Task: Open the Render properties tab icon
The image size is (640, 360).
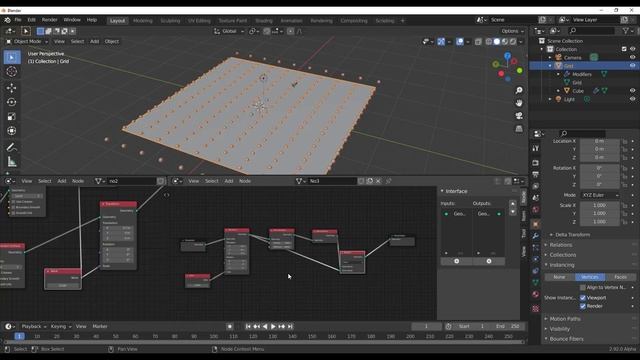Action: click(x=536, y=163)
